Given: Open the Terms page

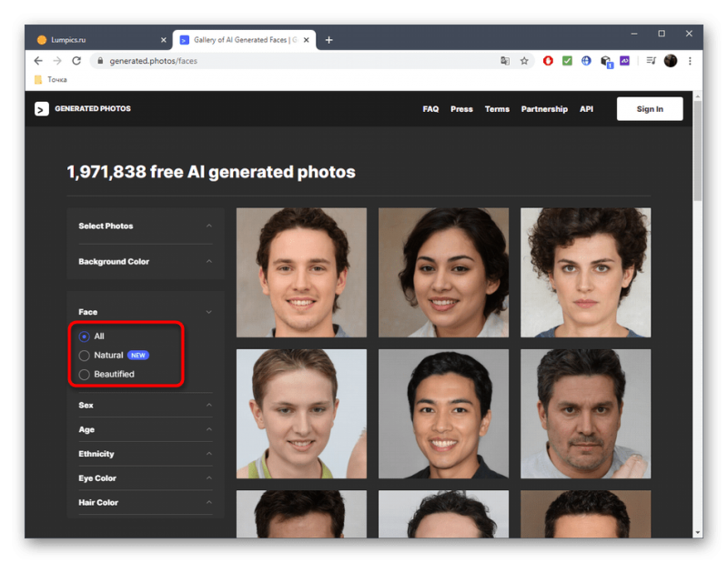Looking at the screenshot, I should click(x=497, y=109).
